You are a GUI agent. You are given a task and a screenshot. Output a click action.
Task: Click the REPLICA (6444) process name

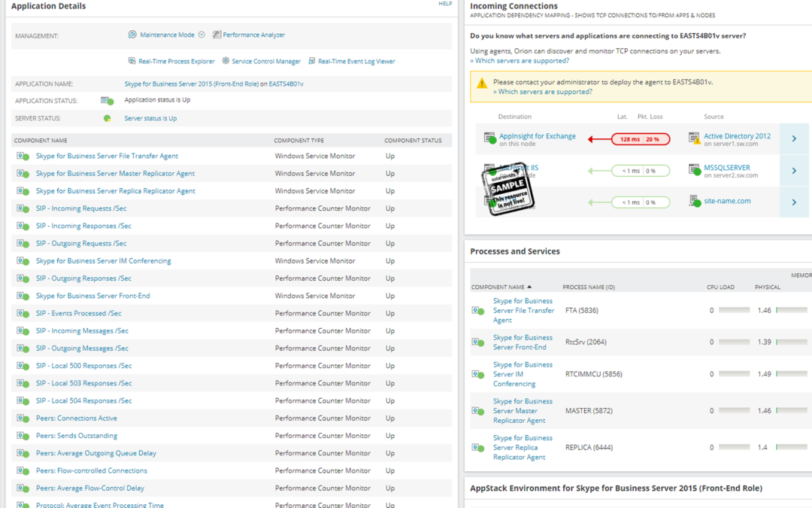[x=589, y=447]
